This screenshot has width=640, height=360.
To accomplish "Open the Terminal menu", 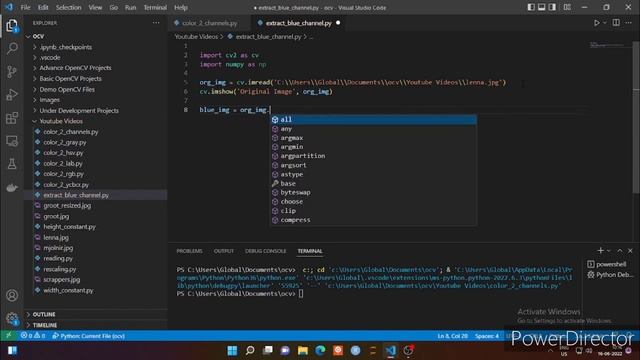I will point(155,7).
